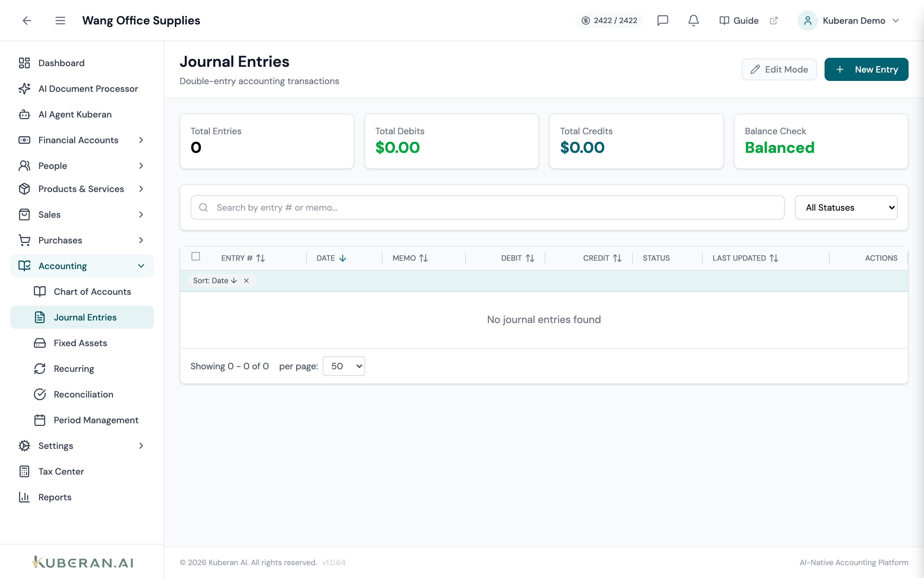Open the All Statuses dropdown

846,207
